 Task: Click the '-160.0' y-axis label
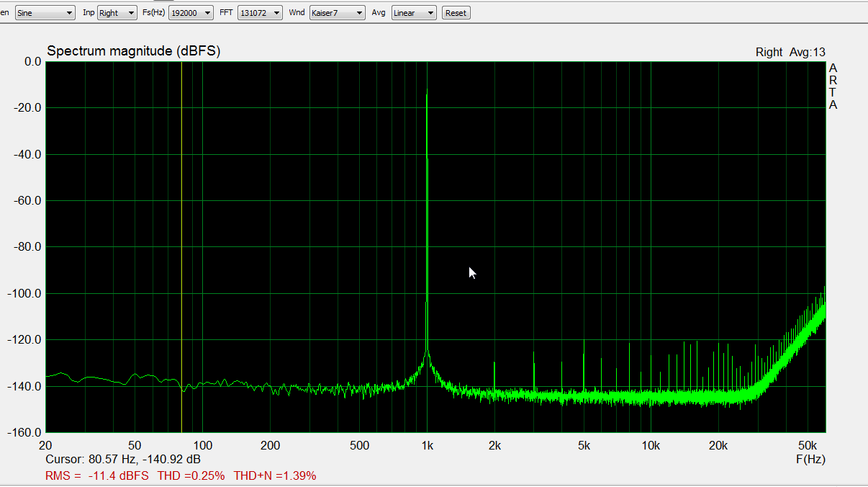pyautogui.click(x=25, y=432)
